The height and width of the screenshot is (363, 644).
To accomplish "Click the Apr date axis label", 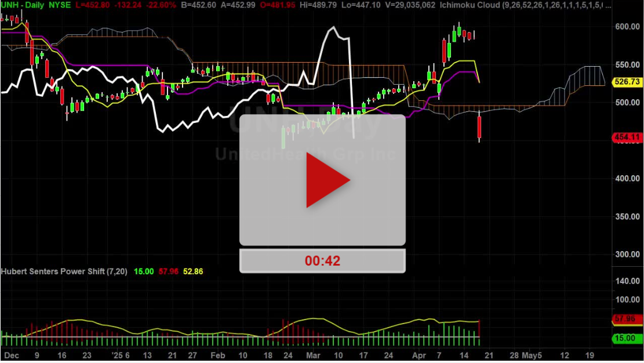I will pyautogui.click(x=419, y=355).
